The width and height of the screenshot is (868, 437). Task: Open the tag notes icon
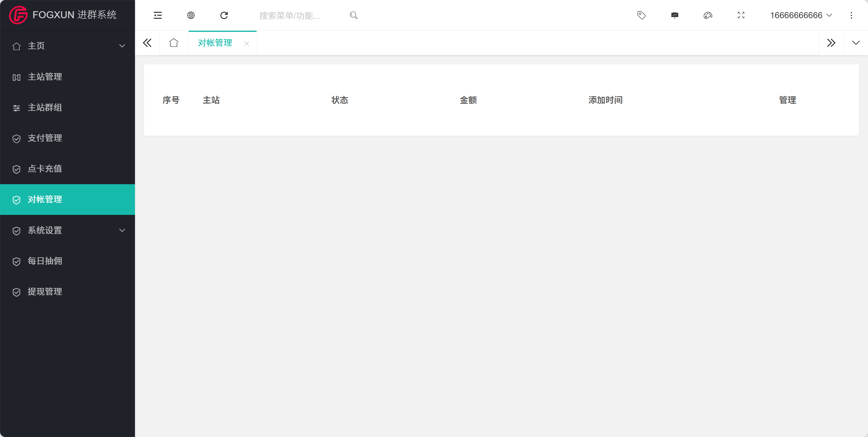(641, 15)
